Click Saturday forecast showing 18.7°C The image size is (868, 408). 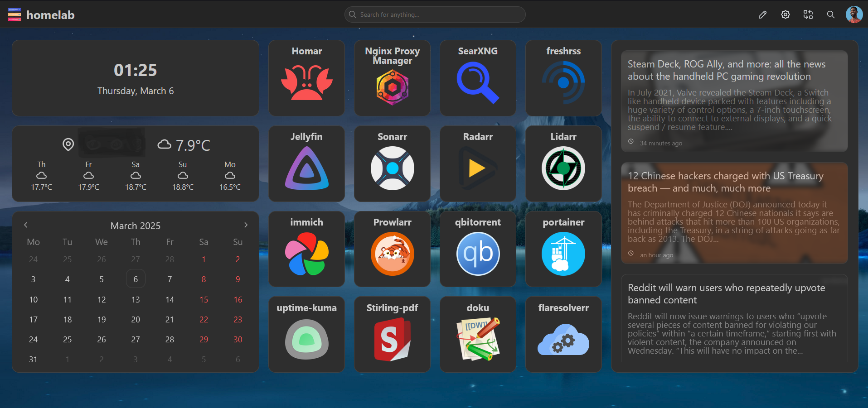tap(136, 175)
